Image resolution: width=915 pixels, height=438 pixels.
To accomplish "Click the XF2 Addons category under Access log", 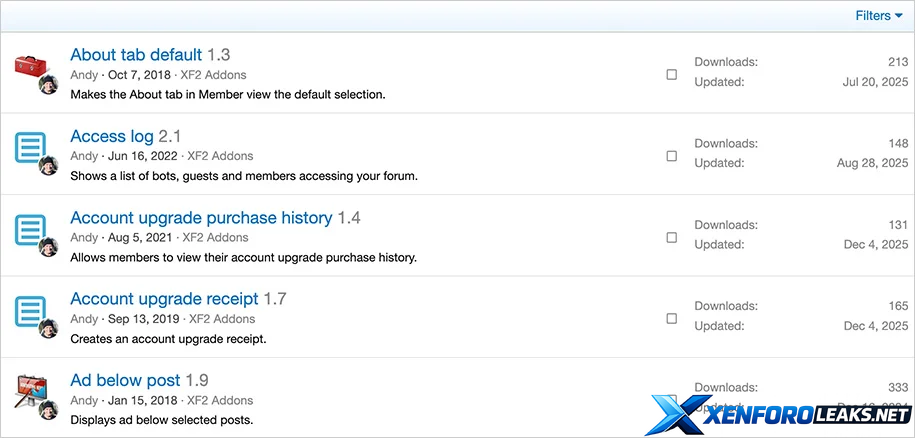I will coord(217,156).
